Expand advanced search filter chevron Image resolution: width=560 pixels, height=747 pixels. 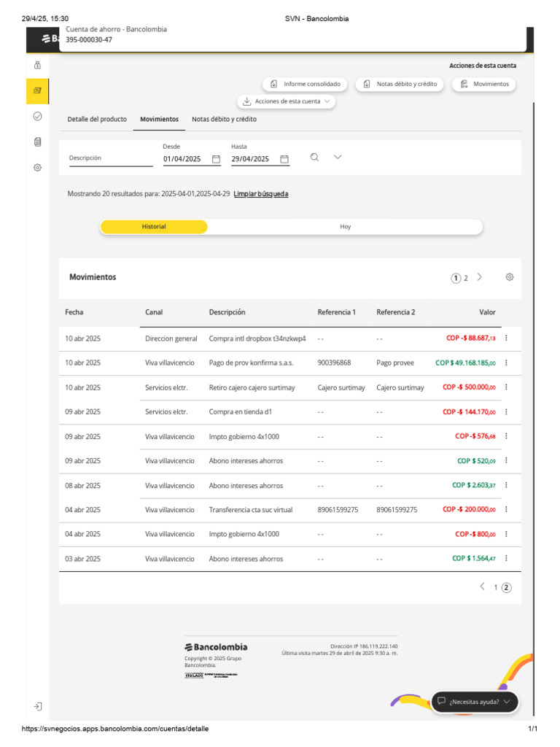338,157
